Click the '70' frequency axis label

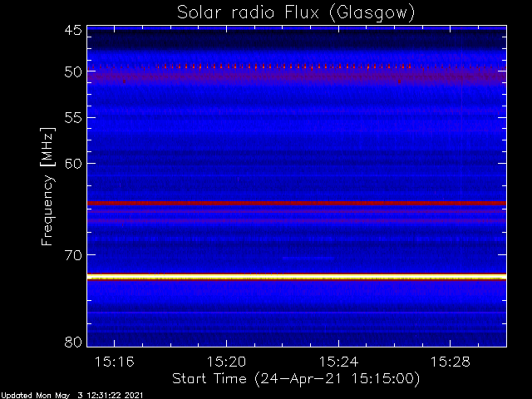73,255
